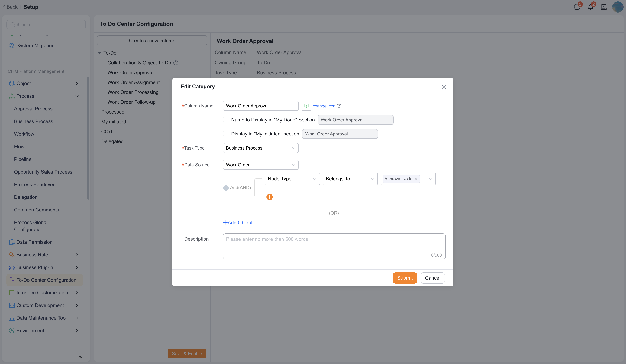The image size is (626, 364).
Task: Open the Node Type dropdown
Action: (x=292, y=179)
